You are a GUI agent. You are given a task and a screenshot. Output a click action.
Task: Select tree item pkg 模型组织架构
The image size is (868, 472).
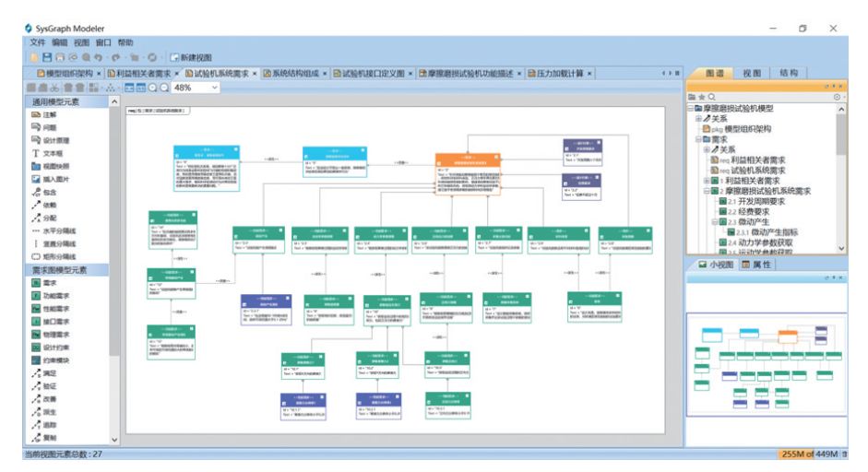(x=737, y=129)
